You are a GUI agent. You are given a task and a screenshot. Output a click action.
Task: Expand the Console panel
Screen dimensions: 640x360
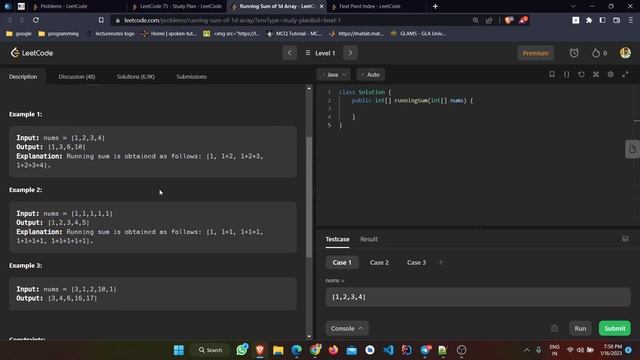(347, 328)
